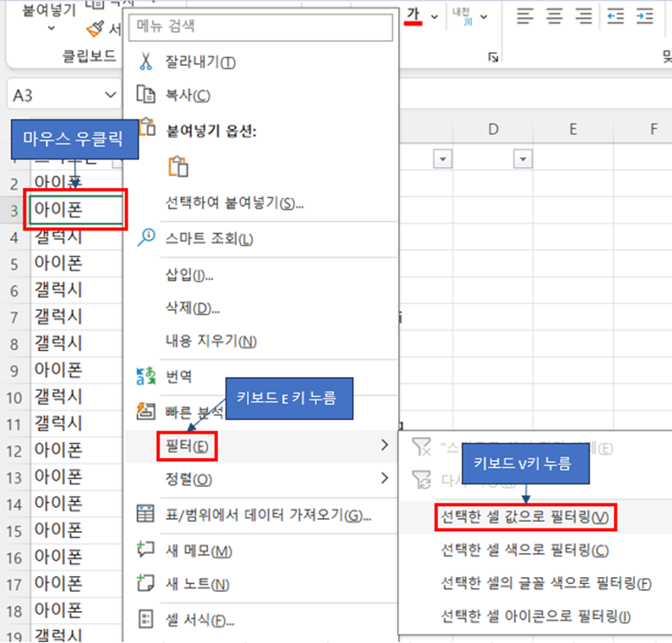Select 선택한 셀 아이콘으로 필터링(I)
The image size is (672, 643).
click(536, 616)
